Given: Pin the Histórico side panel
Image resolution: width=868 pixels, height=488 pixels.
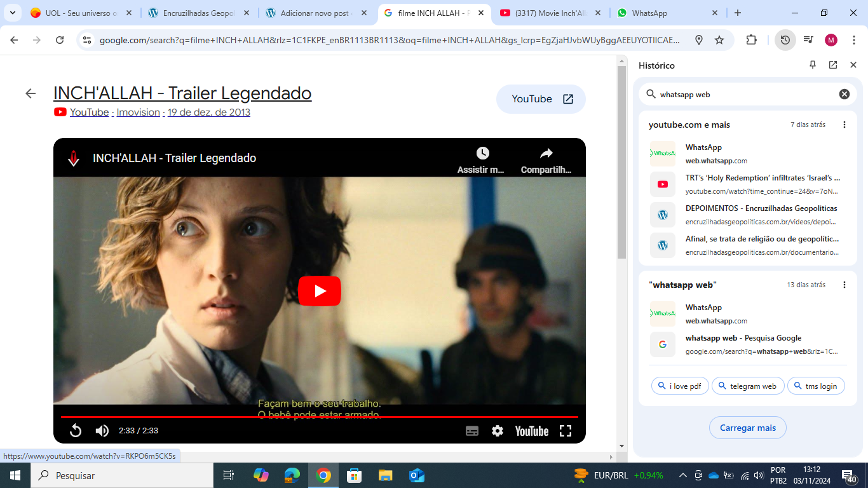Looking at the screenshot, I should [x=813, y=65].
